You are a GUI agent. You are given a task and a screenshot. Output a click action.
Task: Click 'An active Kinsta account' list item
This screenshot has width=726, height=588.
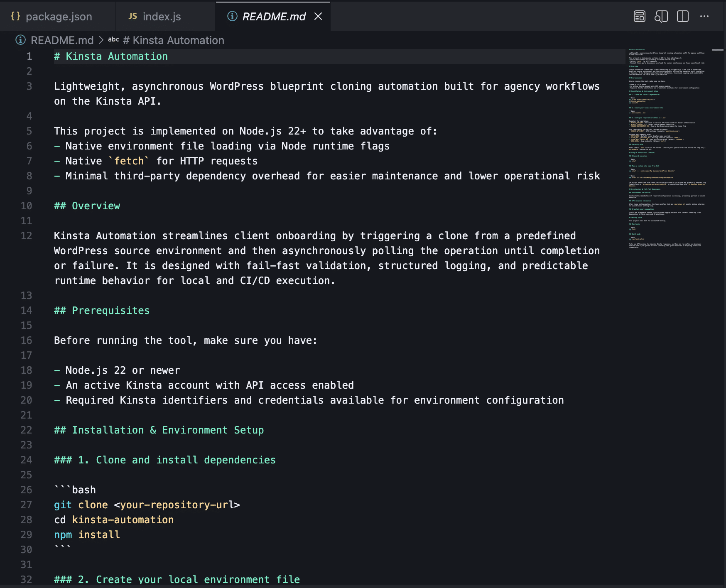tap(204, 385)
